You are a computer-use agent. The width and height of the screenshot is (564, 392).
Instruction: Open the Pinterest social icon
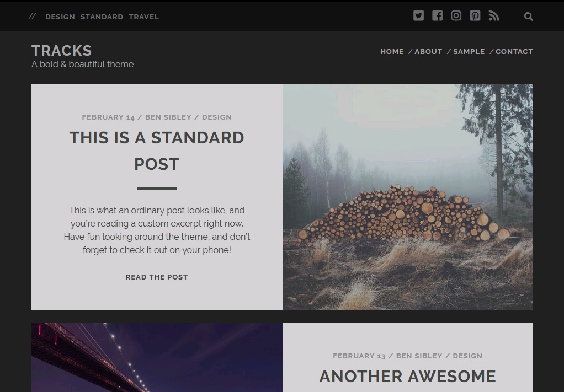click(x=475, y=16)
